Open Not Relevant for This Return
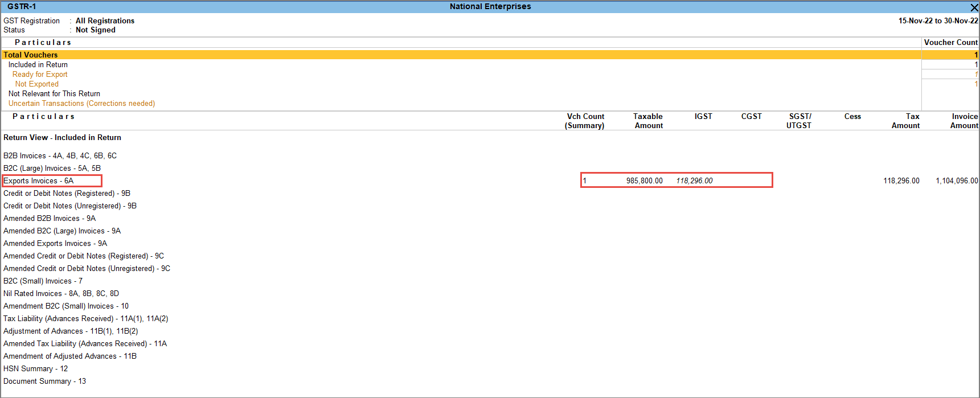Viewport: 980px width, 398px height. (54, 93)
